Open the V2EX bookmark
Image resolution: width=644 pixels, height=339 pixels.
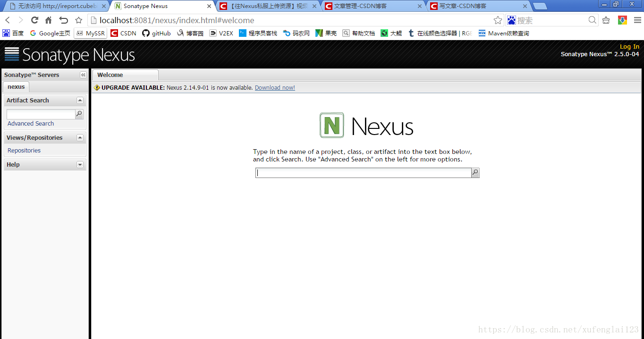coord(221,33)
